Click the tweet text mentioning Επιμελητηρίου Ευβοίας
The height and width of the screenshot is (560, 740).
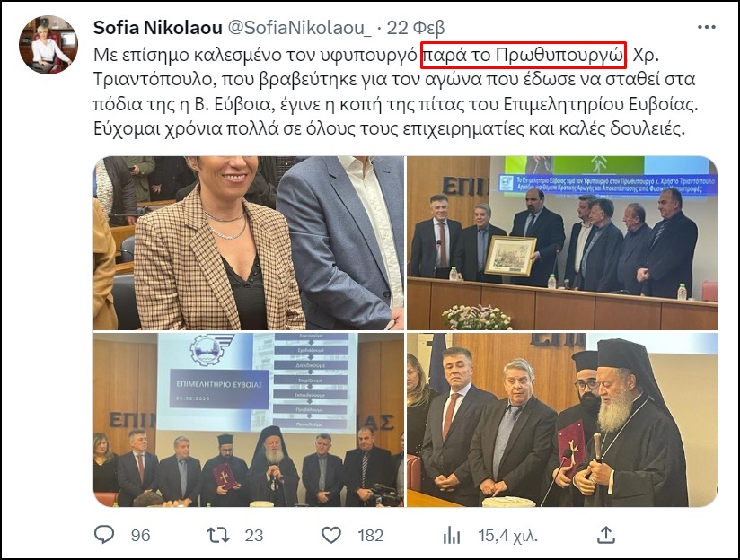[x=600, y=104]
